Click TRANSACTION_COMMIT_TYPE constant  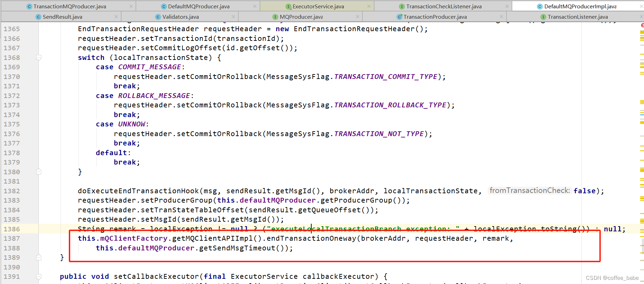[386, 77]
